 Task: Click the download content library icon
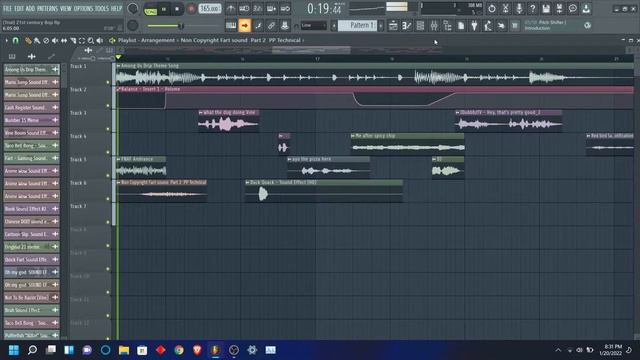586,9
